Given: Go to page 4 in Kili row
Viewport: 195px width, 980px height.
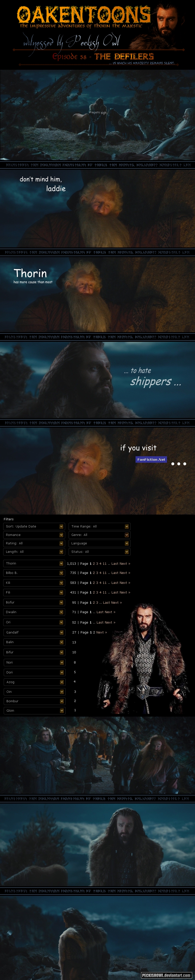Looking at the screenshot, I should (x=100, y=583).
